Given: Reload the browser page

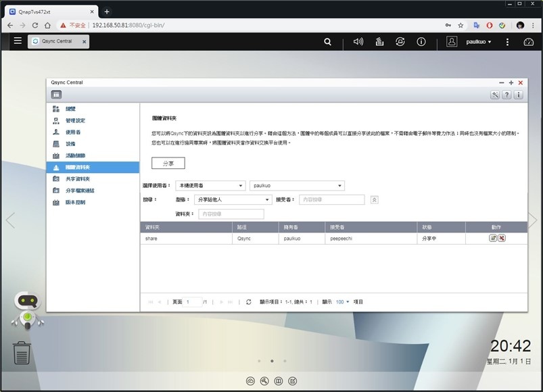Looking at the screenshot, I should pos(35,25).
